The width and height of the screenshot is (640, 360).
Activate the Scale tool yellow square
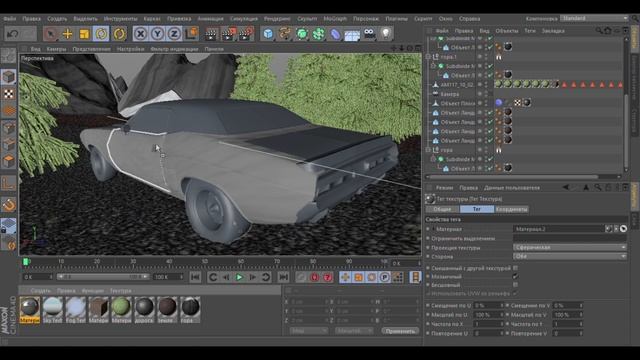tap(84, 33)
